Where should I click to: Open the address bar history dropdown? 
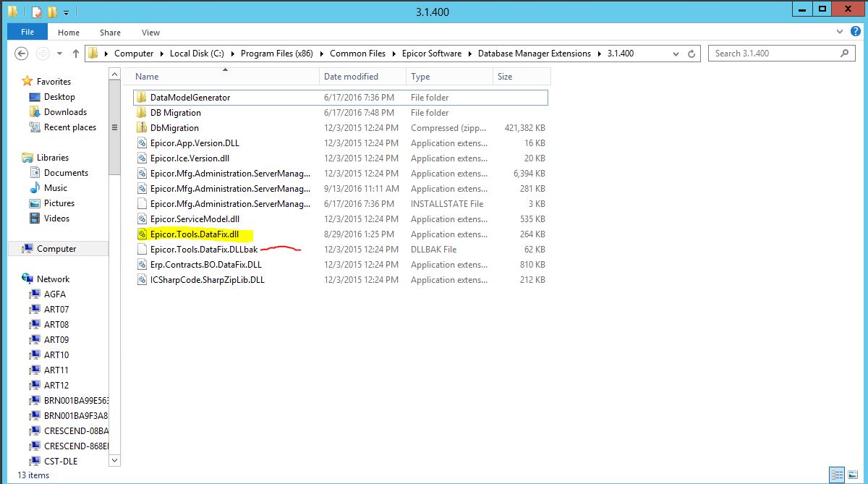pos(676,54)
